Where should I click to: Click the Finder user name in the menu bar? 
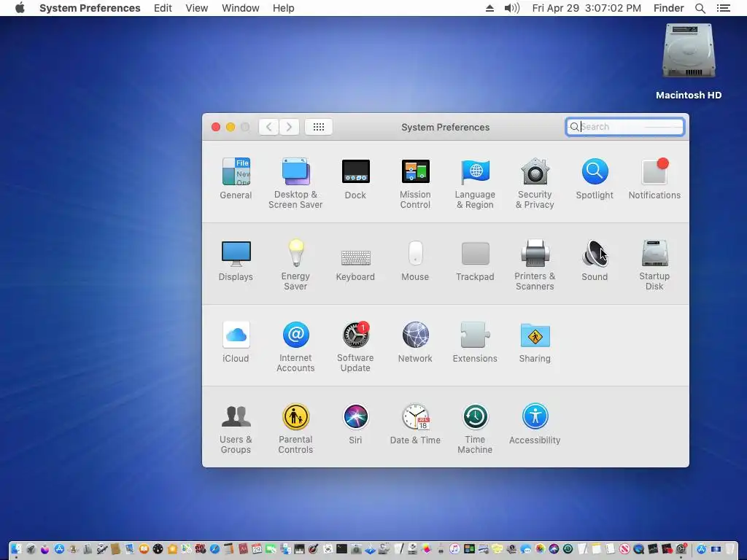(668, 8)
